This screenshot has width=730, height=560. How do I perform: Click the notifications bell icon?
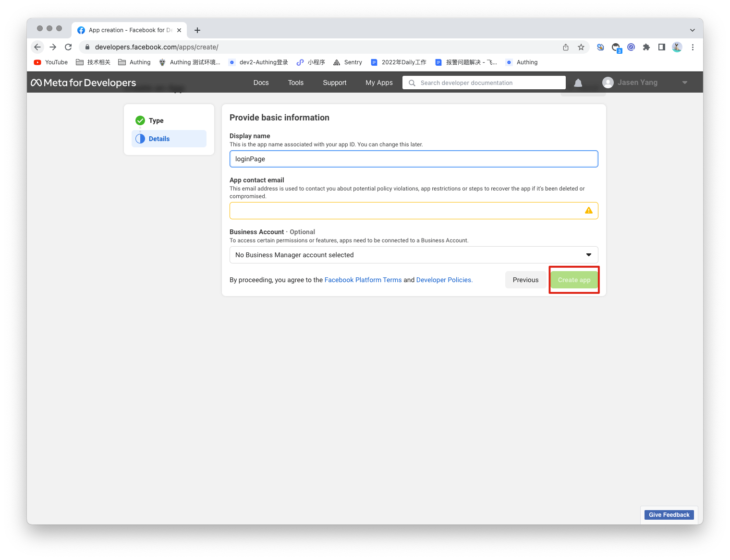pos(578,83)
